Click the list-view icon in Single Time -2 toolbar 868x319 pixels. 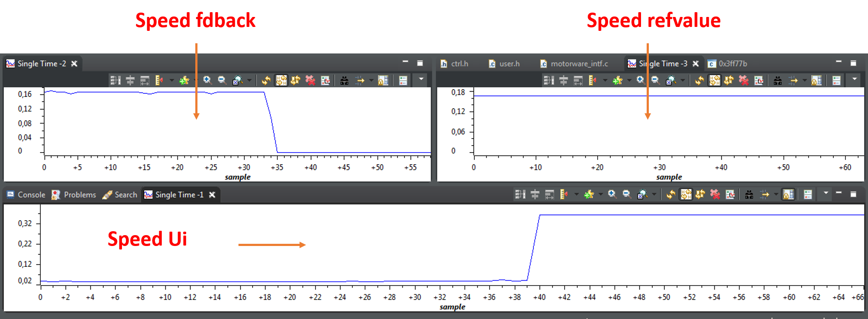[403, 80]
